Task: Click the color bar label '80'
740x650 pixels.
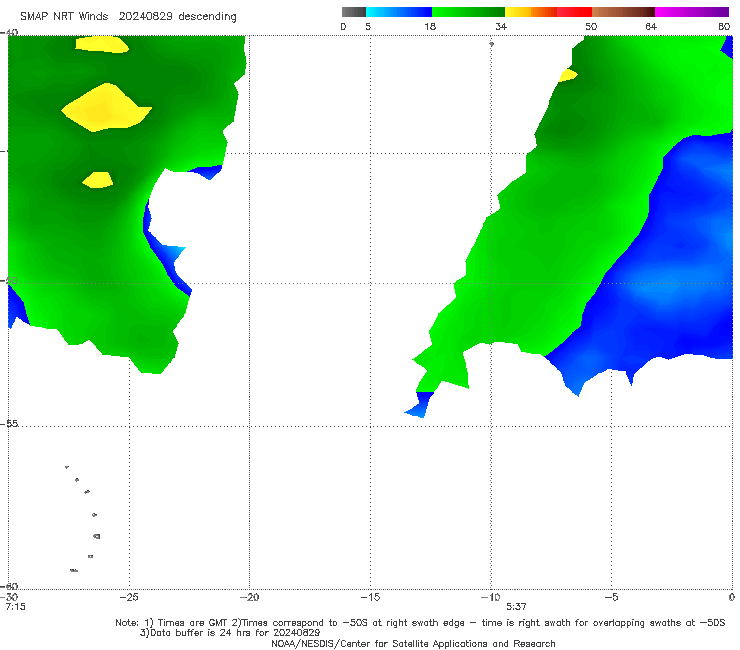Action: pos(724,26)
